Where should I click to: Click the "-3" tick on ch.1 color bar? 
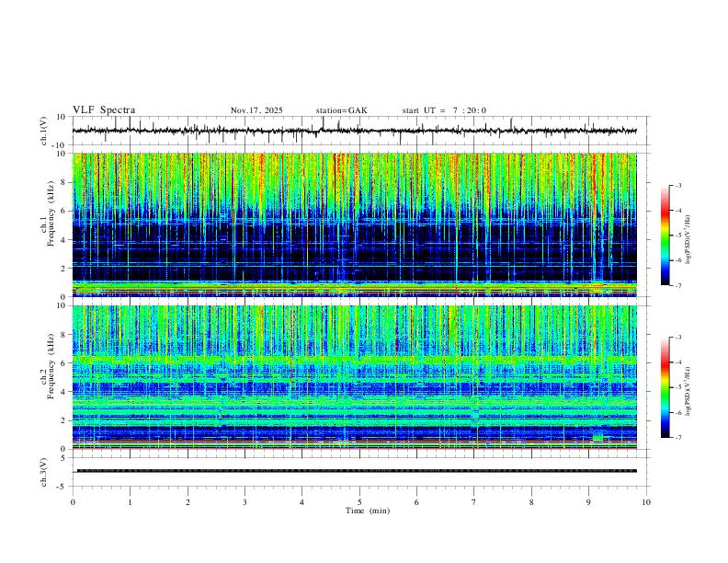coord(678,185)
